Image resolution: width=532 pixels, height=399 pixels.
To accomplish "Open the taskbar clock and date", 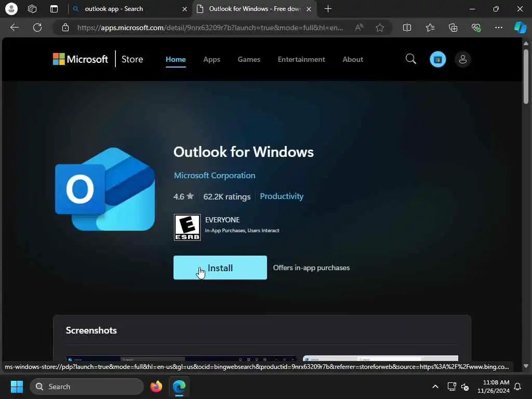I will (494, 387).
